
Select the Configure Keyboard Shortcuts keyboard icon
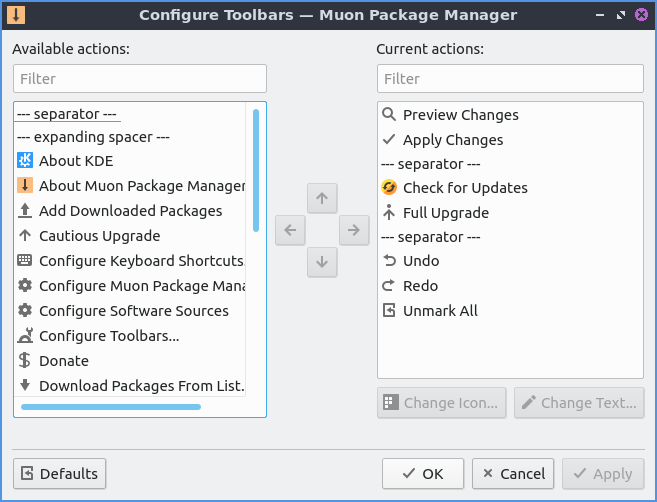tap(25, 261)
